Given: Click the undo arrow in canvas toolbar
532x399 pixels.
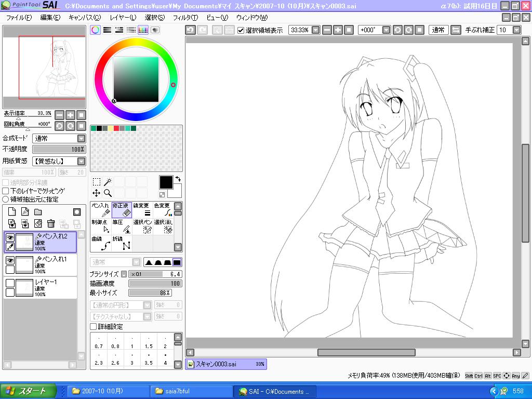Looking at the screenshot, I should point(191,30).
